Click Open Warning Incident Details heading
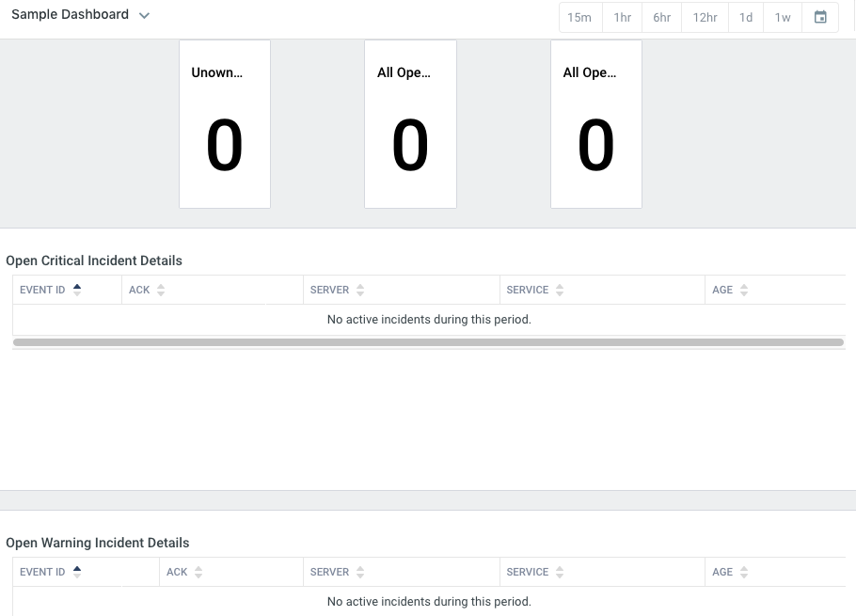This screenshot has width=856, height=616. click(98, 543)
